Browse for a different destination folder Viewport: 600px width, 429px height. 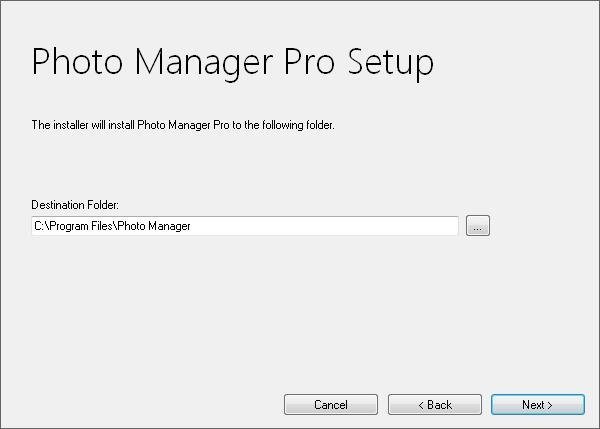478,226
